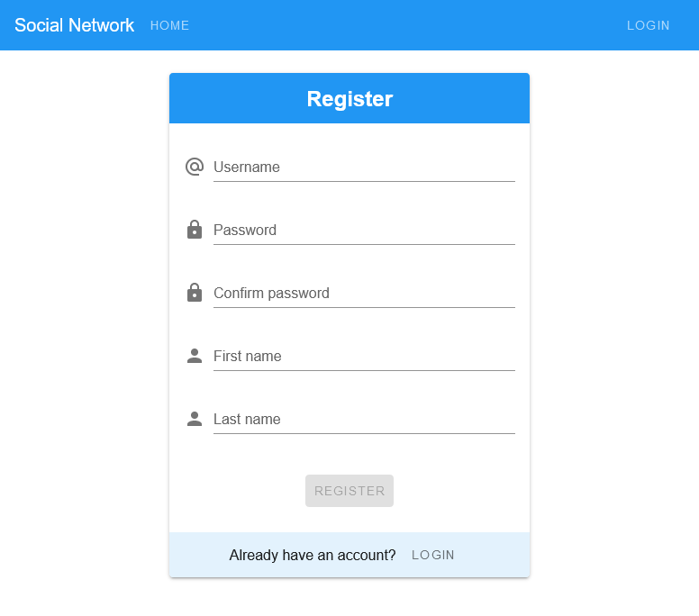Follow the LOGIN link in card footer

(433, 555)
